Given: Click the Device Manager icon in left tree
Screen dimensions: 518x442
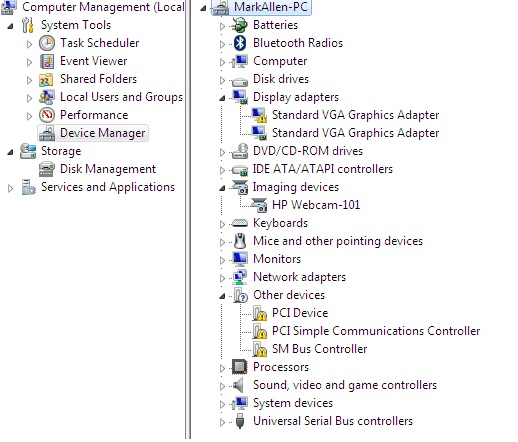Looking at the screenshot, I should click(x=47, y=133).
